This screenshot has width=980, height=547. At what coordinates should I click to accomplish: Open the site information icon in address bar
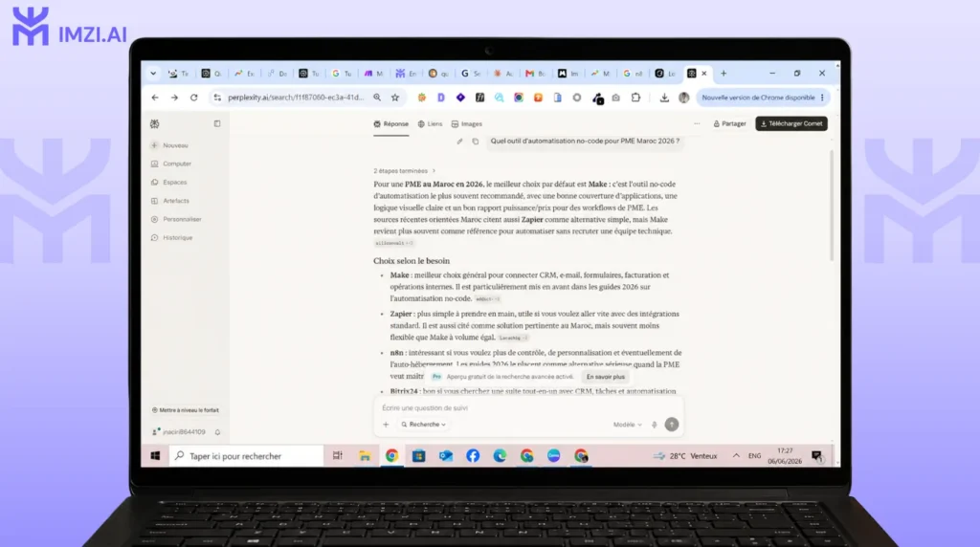(217, 98)
